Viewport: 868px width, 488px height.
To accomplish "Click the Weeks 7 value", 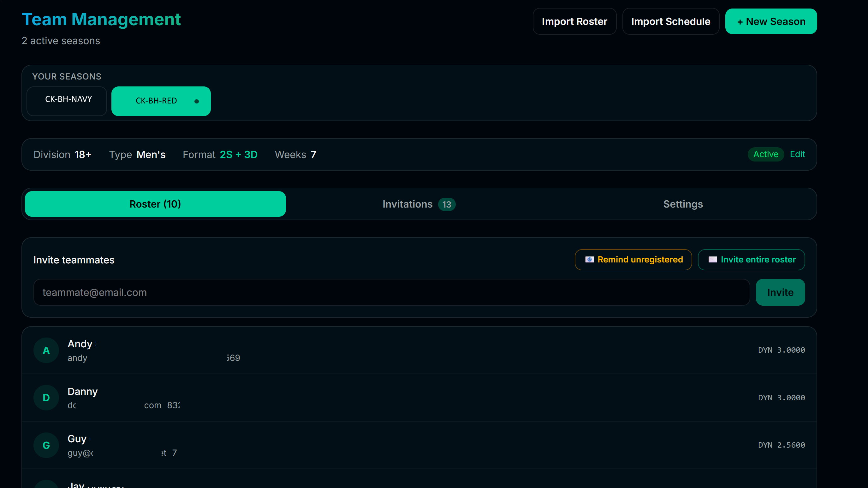I will [313, 154].
